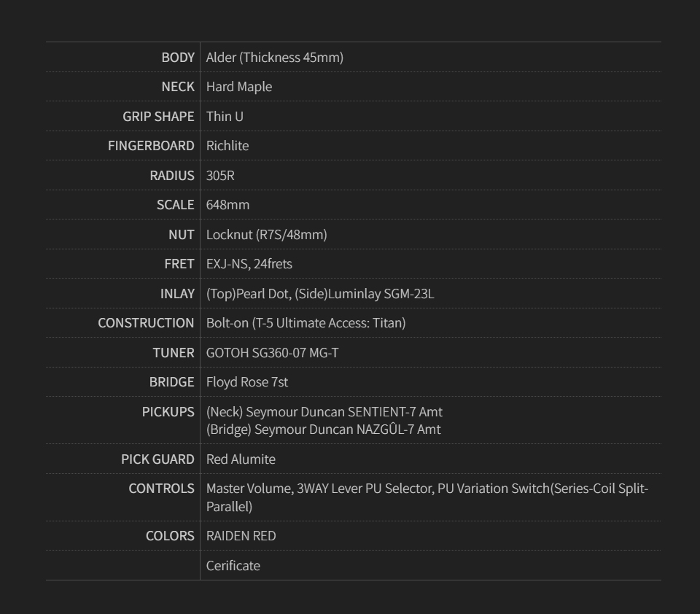
Task: Click the INLAY row label
Action: click(x=177, y=294)
